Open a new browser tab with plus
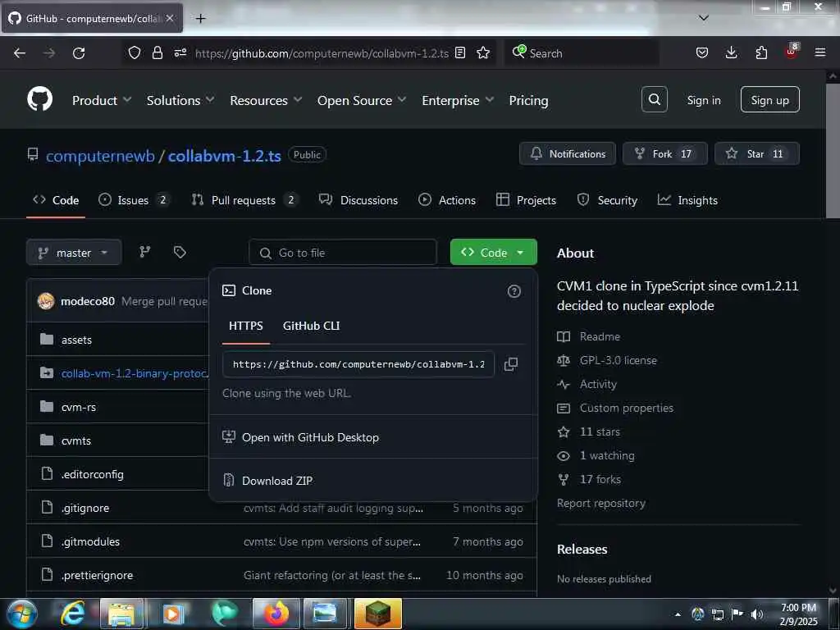The image size is (840, 630). tap(200, 18)
